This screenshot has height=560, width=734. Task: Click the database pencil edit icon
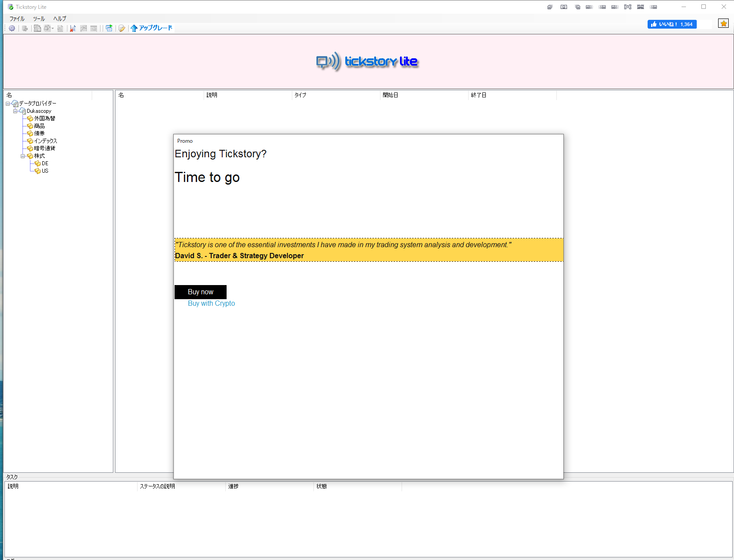(x=122, y=28)
